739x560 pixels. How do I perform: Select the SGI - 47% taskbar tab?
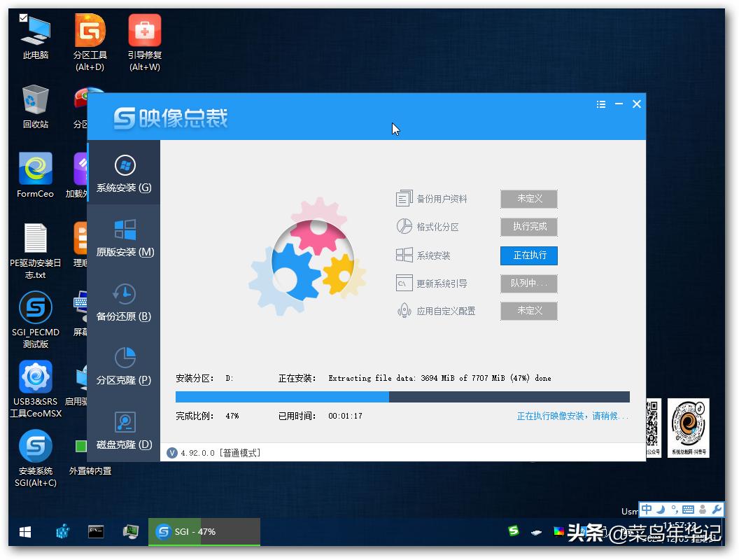coord(195,532)
